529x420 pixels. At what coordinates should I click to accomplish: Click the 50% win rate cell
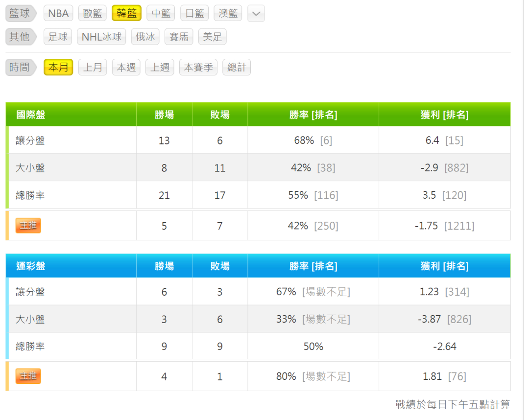click(x=313, y=347)
